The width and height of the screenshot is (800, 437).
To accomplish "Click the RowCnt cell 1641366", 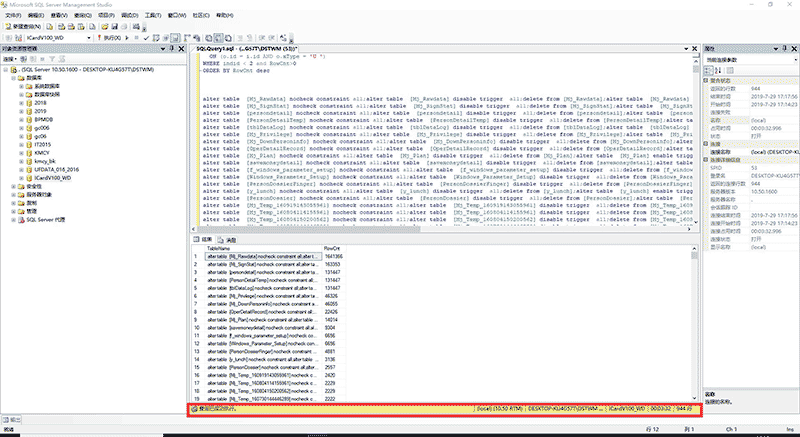I will [334, 256].
